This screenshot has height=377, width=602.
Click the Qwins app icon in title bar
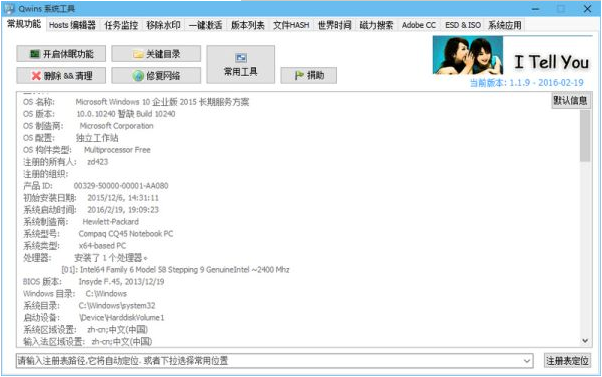point(10,8)
